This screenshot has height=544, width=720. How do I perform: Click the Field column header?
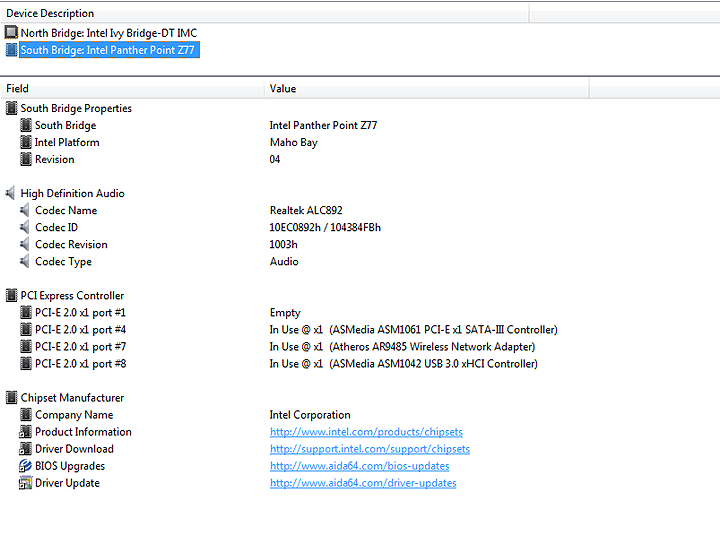(132, 89)
